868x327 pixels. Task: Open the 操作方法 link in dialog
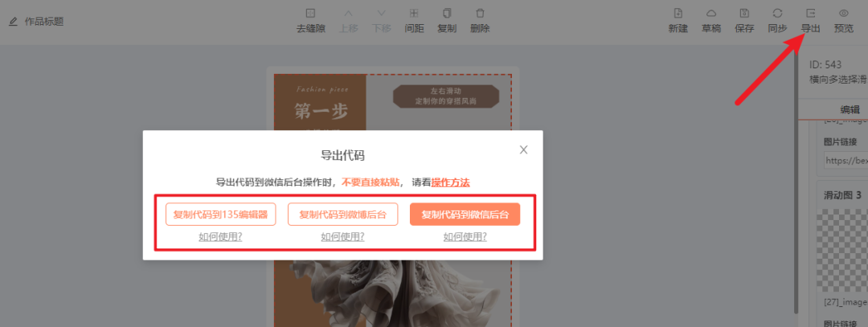point(451,182)
